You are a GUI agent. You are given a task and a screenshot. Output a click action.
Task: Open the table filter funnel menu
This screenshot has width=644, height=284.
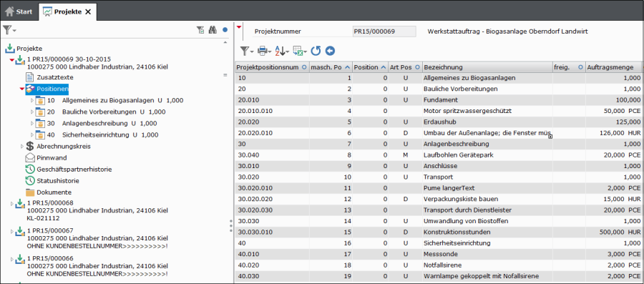click(246, 51)
